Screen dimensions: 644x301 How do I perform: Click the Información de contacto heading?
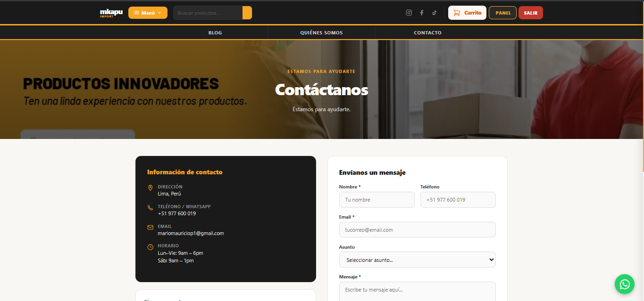click(185, 172)
